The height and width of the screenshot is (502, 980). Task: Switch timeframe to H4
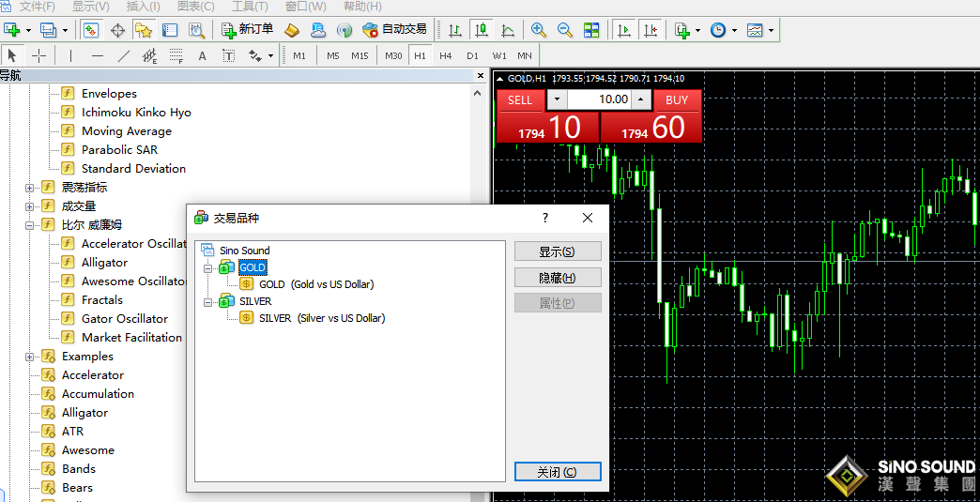[x=445, y=55]
